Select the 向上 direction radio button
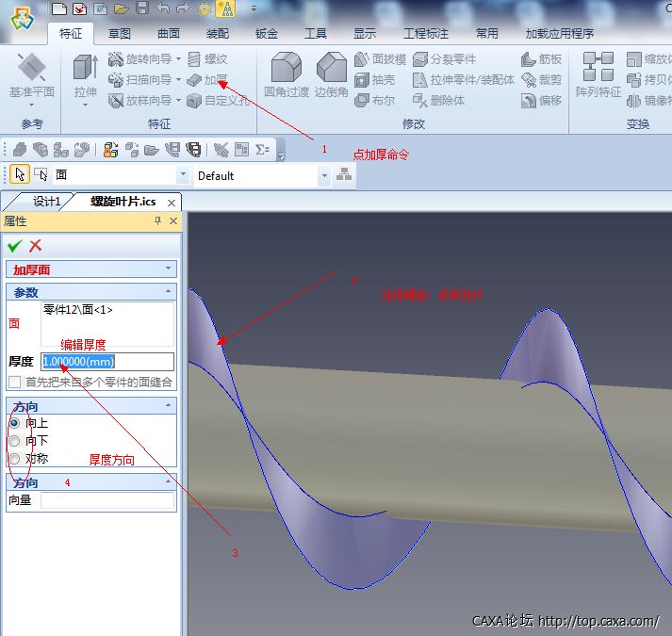Image resolution: width=672 pixels, height=636 pixels. point(14,423)
